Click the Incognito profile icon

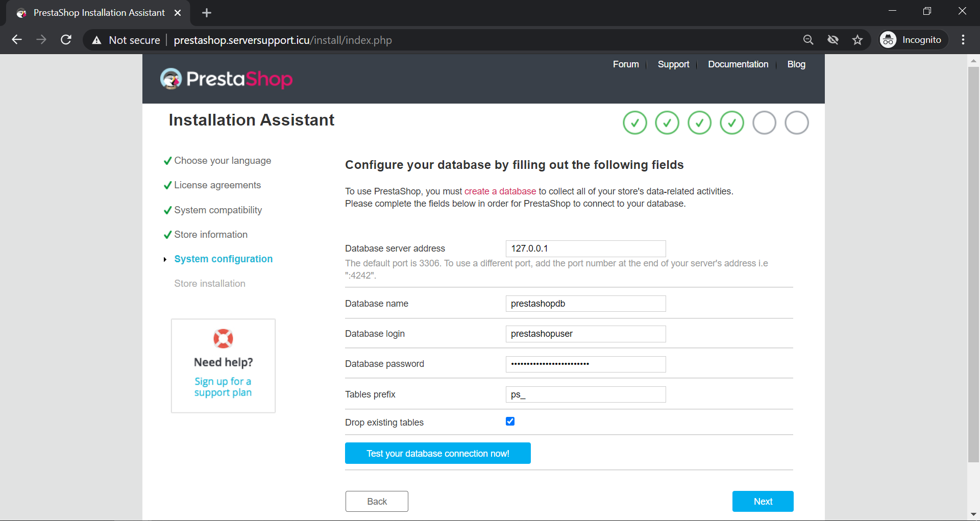[x=888, y=40]
